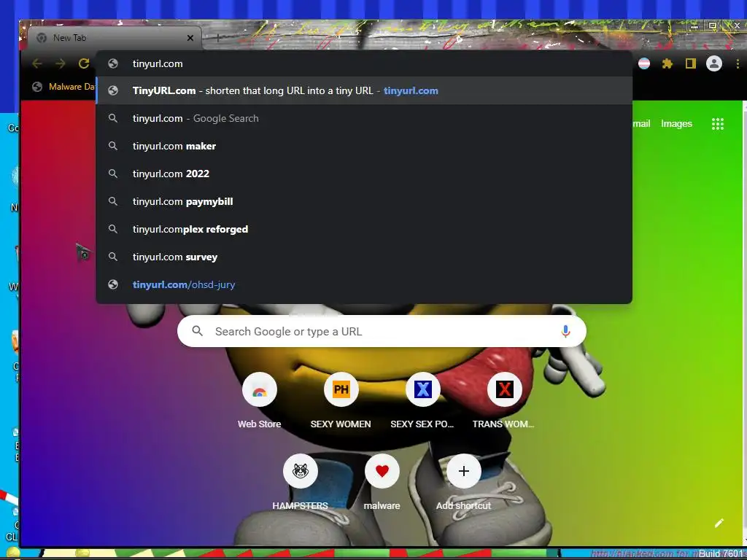Open the Gmail link
The width and height of the screenshot is (747, 560).
tap(641, 124)
